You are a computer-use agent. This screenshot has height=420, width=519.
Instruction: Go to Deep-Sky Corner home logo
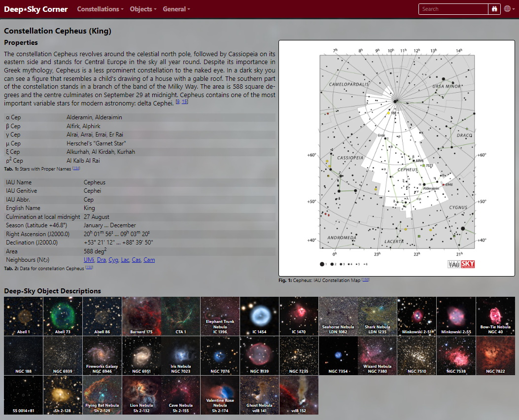(36, 9)
